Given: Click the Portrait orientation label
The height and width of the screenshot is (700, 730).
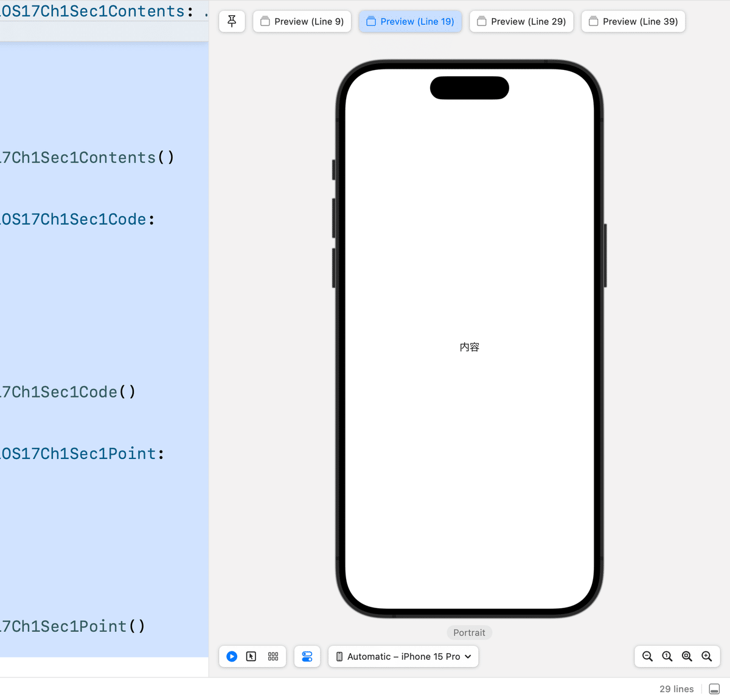Looking at the screenshot, I should (469, 632).
